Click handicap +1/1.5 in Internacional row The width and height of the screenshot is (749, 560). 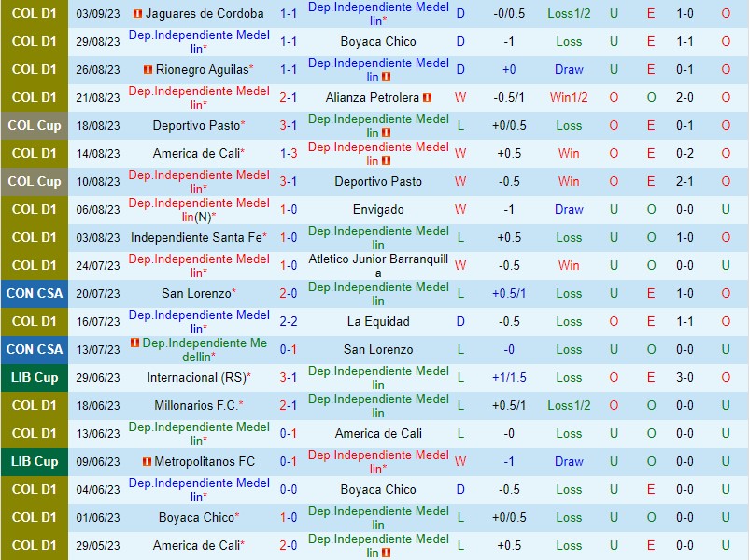click(509, 378)
